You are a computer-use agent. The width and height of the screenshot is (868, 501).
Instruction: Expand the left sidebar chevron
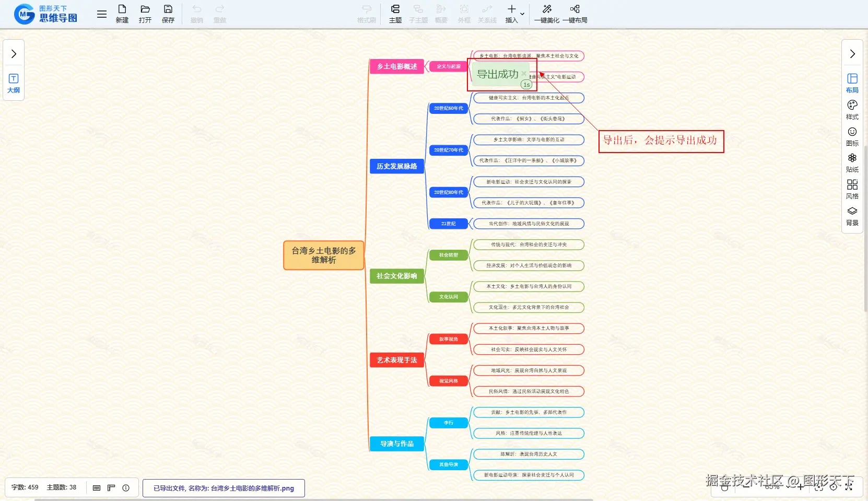pyautogui.click(x=14, y=54)
